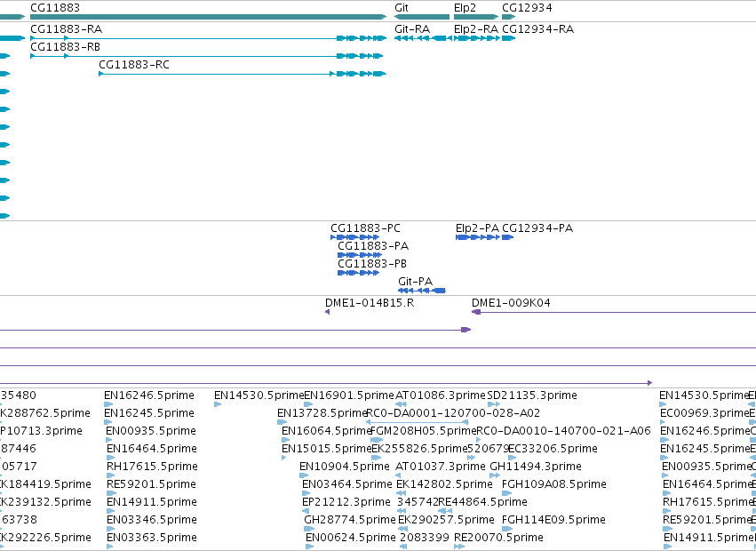This screenshot has width=756, height=551.
Task: Select the RE20070.5prime EST label
Action: click(498, 538)
